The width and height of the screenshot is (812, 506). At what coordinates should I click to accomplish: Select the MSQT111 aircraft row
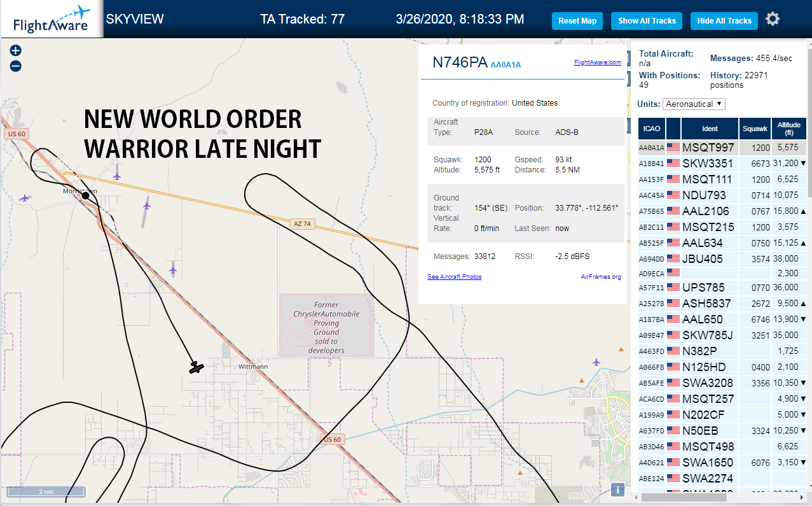tap(722, 179)
